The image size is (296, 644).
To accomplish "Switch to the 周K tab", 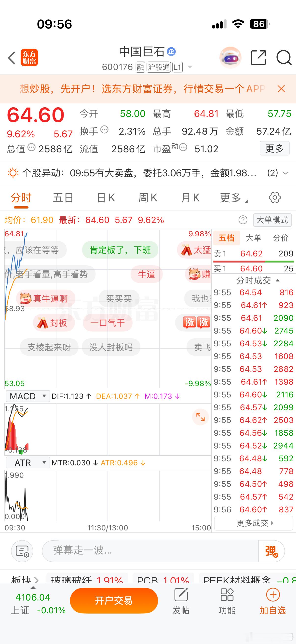I will (148, 198).
